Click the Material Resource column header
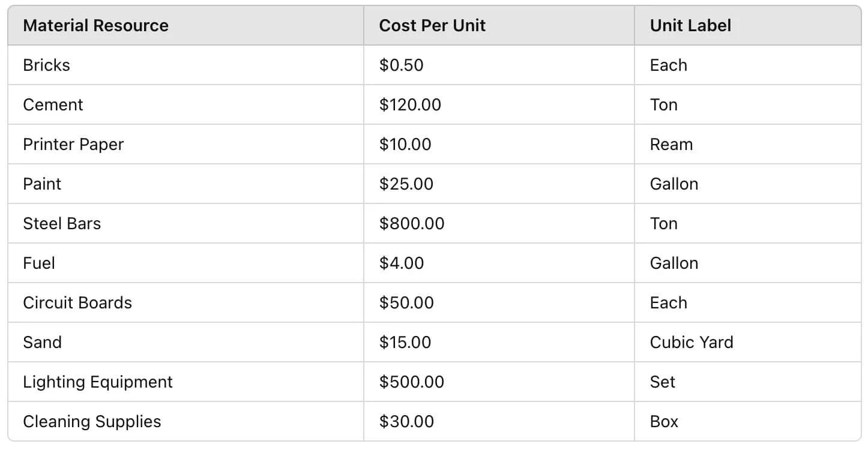 pos(96,26)
